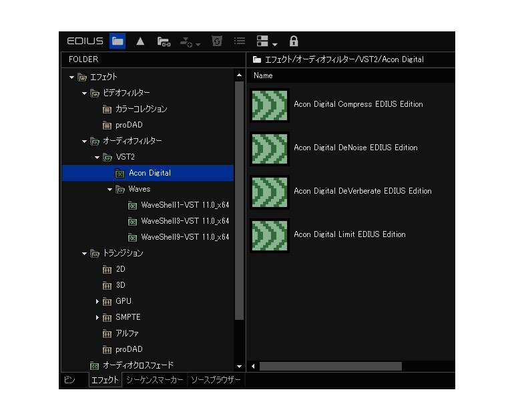Click the folder link icon in toolbar
The width and height of the screenshot is (514, 420).
164,41
